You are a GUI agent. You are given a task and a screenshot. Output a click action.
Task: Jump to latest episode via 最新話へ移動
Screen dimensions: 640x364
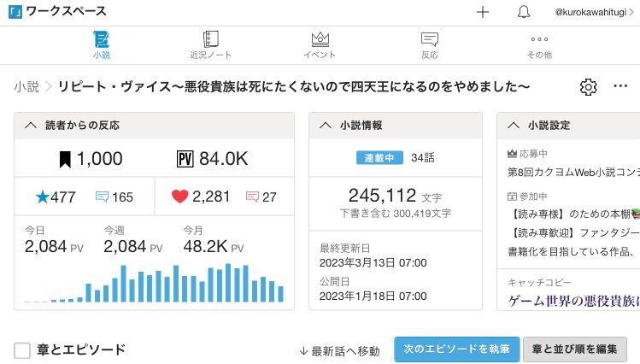click(x=338, y=350)
